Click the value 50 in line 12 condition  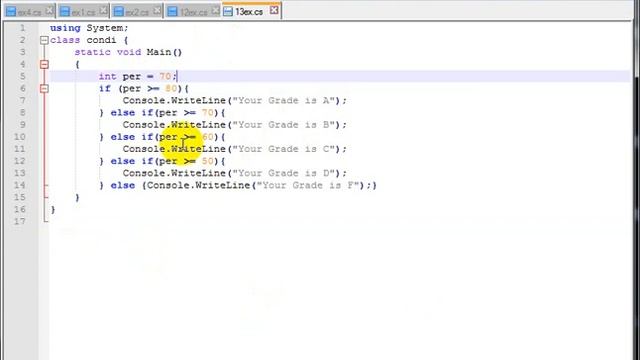click(x=207, y=161)
